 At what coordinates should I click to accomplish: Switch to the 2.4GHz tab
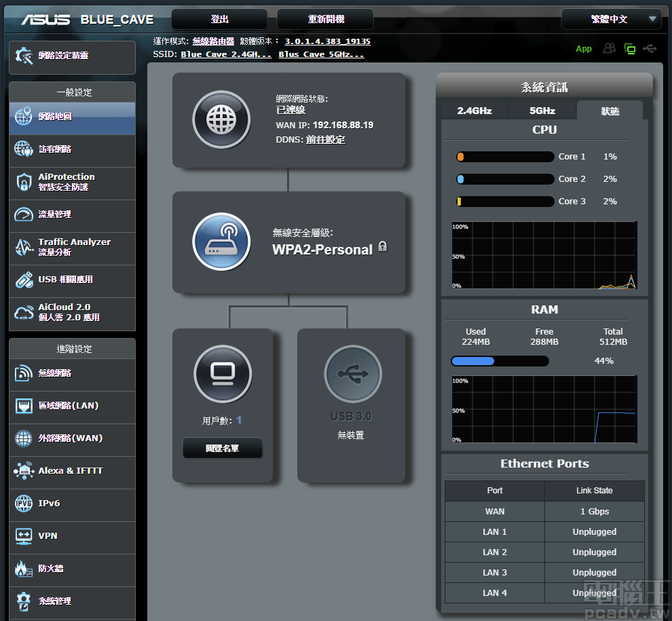pos(474,111)
